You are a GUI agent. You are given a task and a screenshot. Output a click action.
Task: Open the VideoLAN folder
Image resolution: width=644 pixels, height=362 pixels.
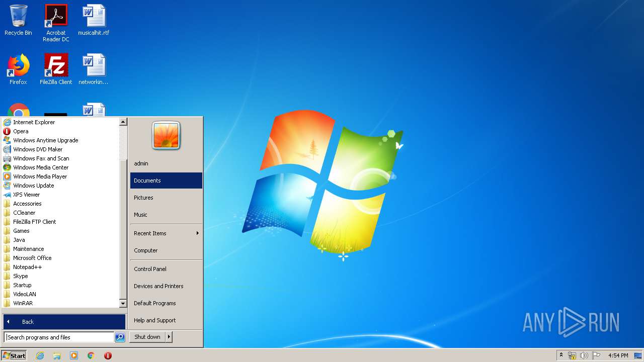click(x=60, y=294)
